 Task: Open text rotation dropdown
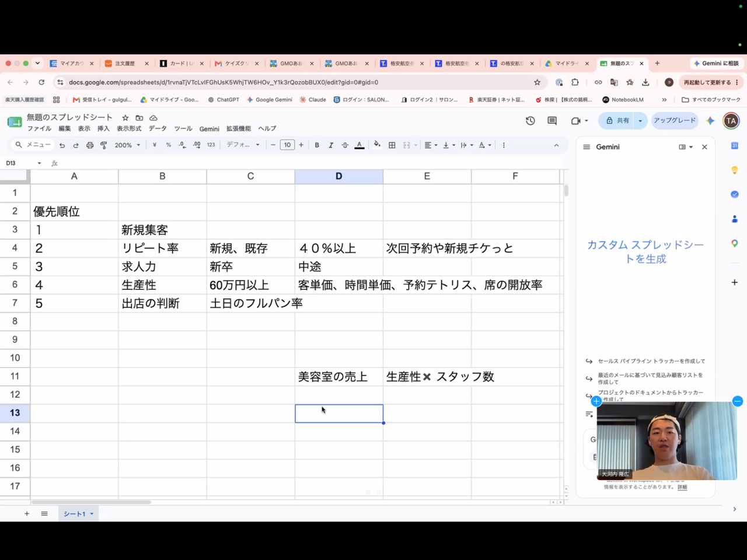[485, 145]
